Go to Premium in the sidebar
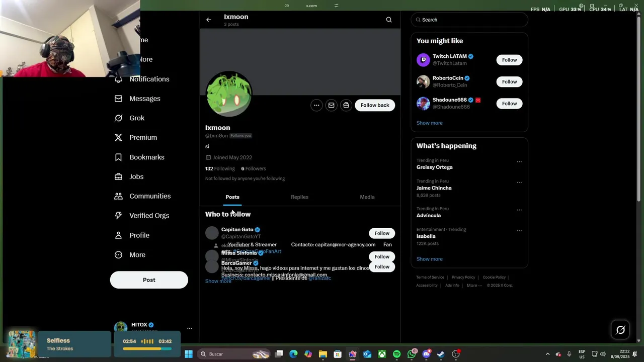 (136, 137)
